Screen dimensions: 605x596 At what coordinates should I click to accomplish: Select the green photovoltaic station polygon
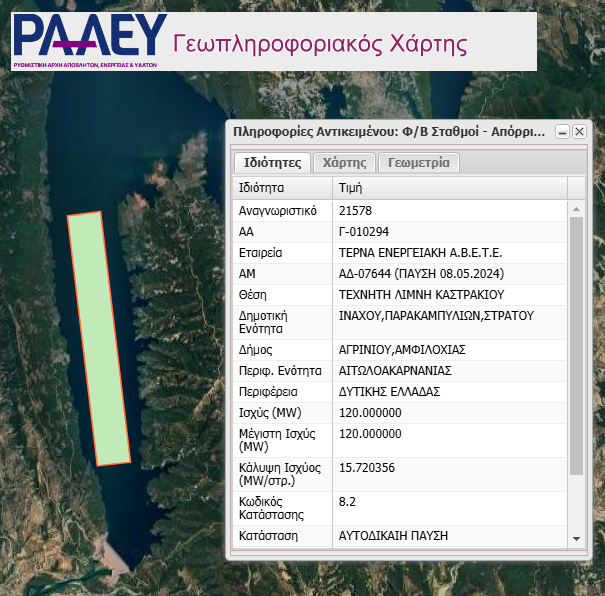99,338
